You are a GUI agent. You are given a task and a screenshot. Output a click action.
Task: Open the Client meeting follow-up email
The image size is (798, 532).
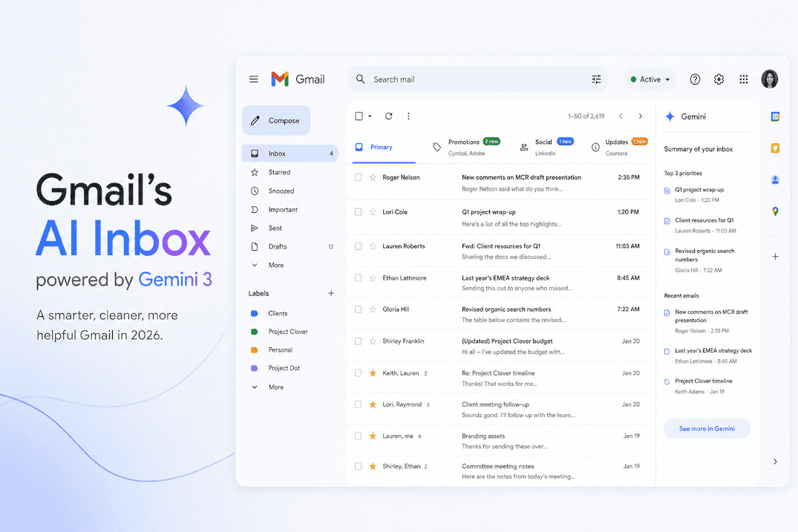coord(498,410)
